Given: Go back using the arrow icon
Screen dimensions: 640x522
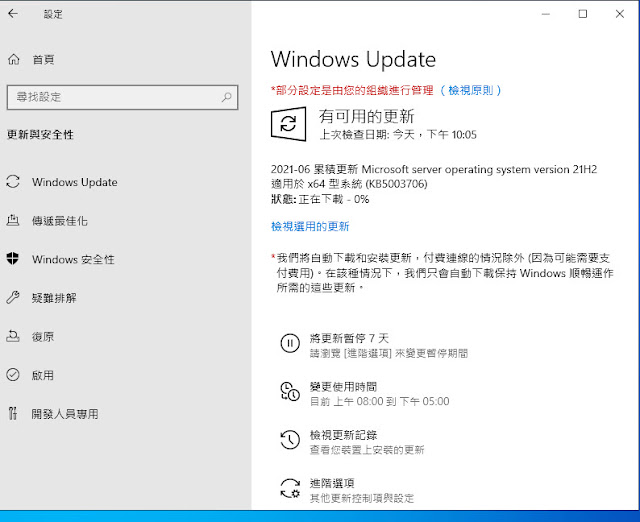Looking at the screenshot, I should (x=13, y=14).
